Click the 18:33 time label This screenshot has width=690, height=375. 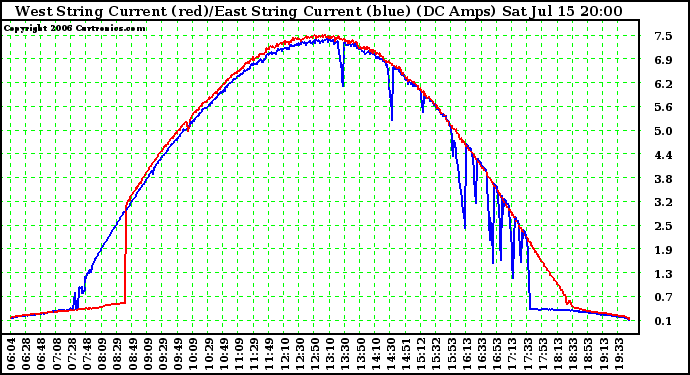click(573, 354)
